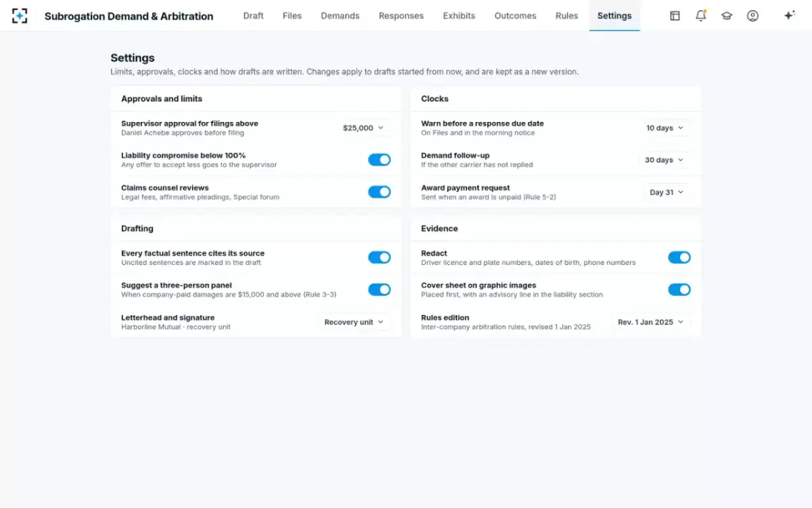Click the Clocks section heading

(x=435, y=99)
